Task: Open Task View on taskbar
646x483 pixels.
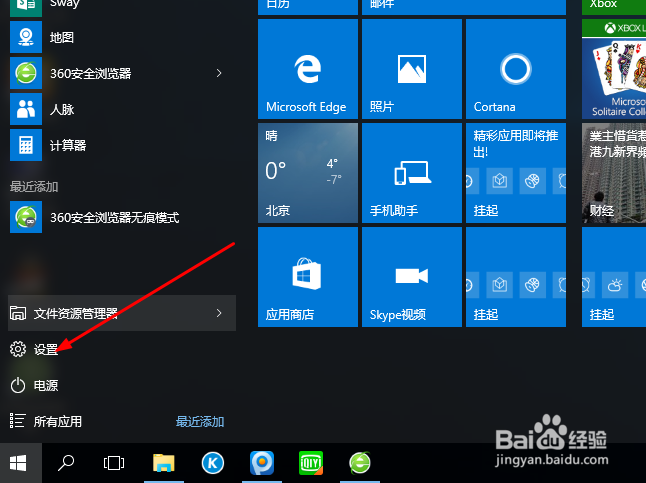Action: 114,463
